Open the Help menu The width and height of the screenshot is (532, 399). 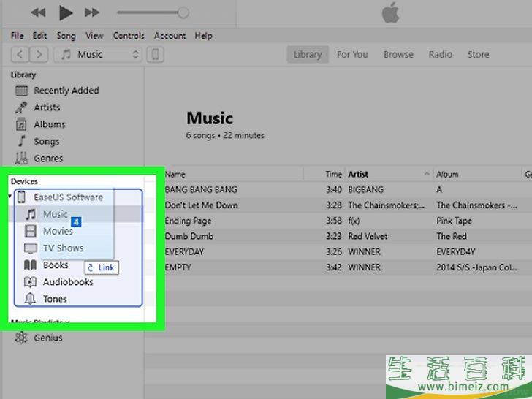click(x=203, y=36)
